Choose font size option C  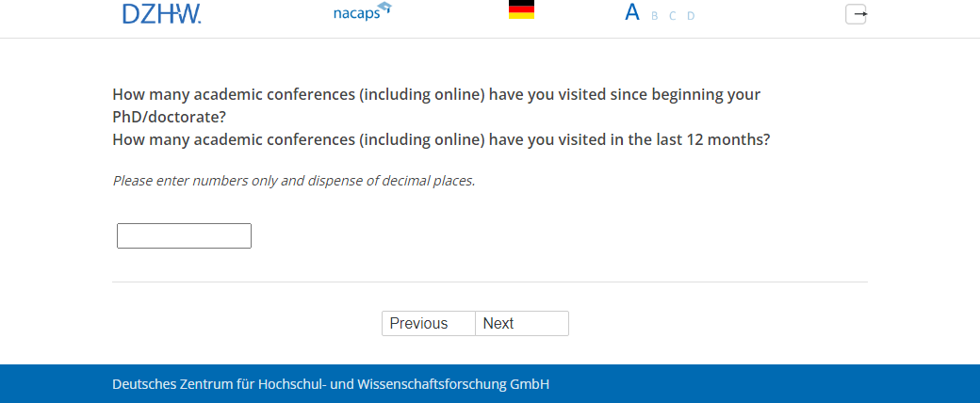(672, 16)
